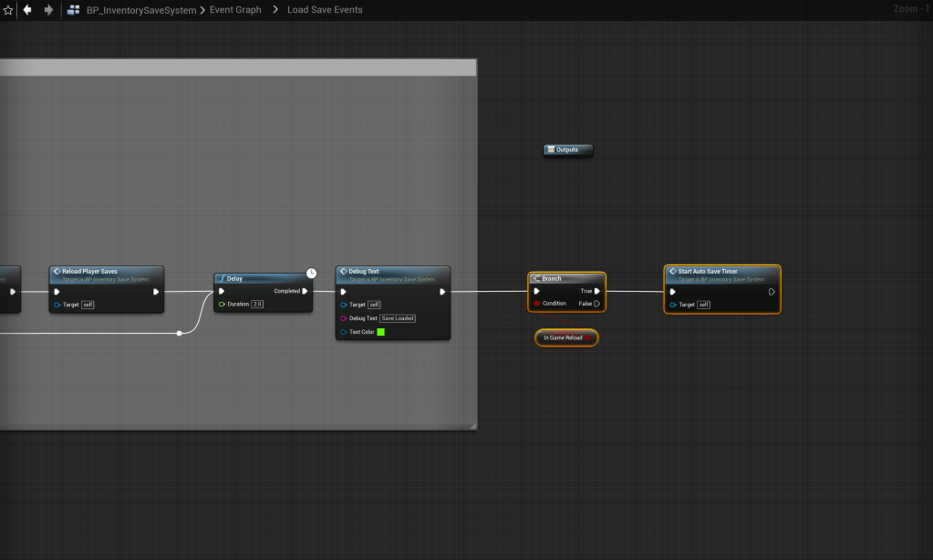Open the Debug Text color swatch
This screenshot has height=560, width=933.
(x=380, y=332)
